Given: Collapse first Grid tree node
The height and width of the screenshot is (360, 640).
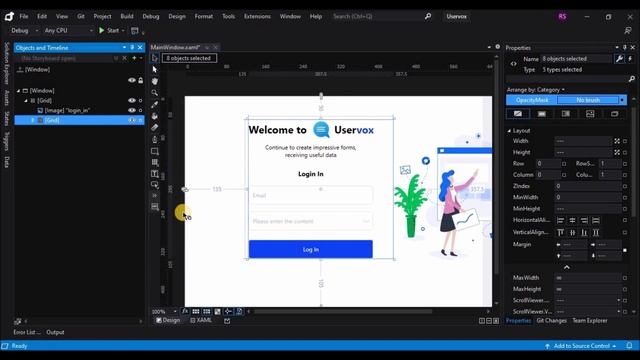Looking at the screenshot, I should pyautogui.click(x=26, y=100).
